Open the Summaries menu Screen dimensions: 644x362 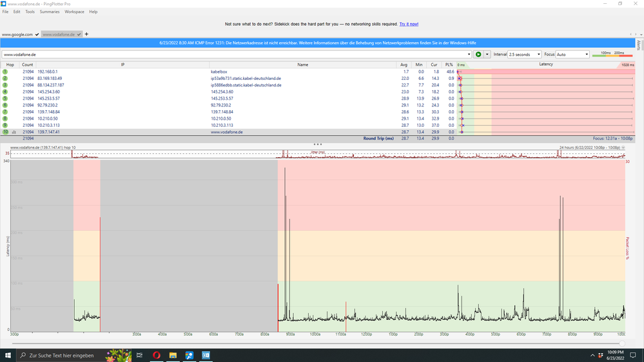50,12
